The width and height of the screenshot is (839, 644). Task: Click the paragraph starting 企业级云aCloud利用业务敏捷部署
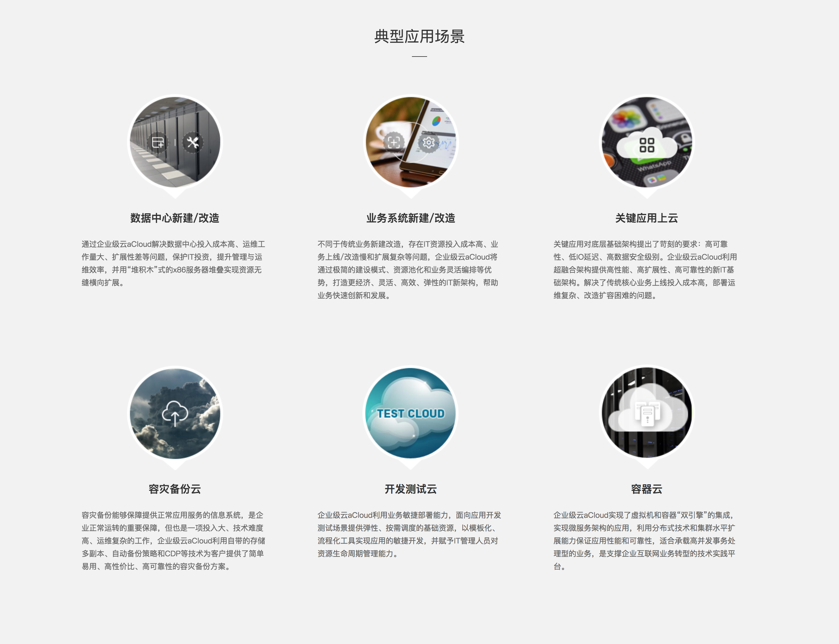409,534
